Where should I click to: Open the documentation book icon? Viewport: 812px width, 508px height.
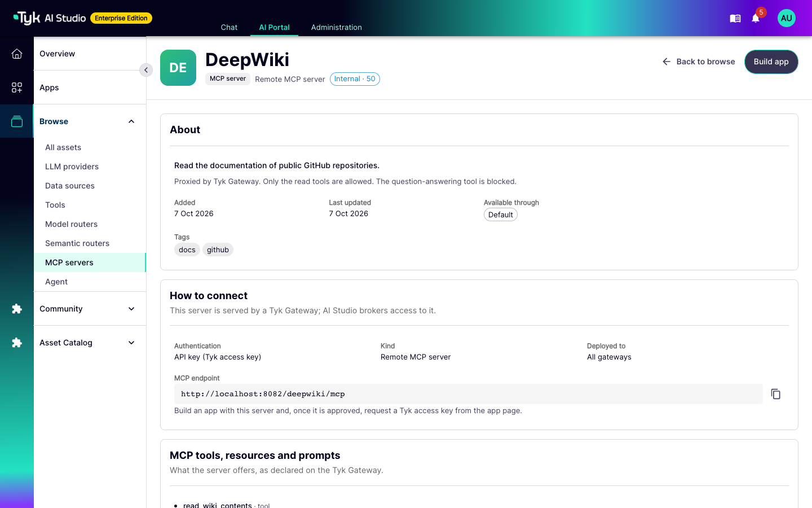(735, 19)
